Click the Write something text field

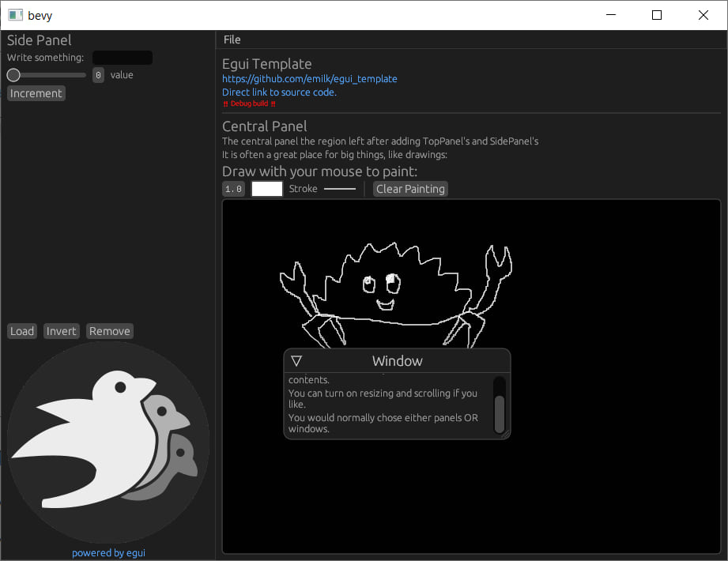123,58
